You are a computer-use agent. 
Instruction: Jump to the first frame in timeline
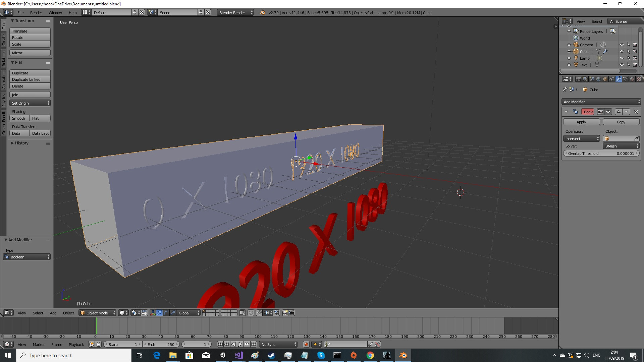(x=220, y=344)
